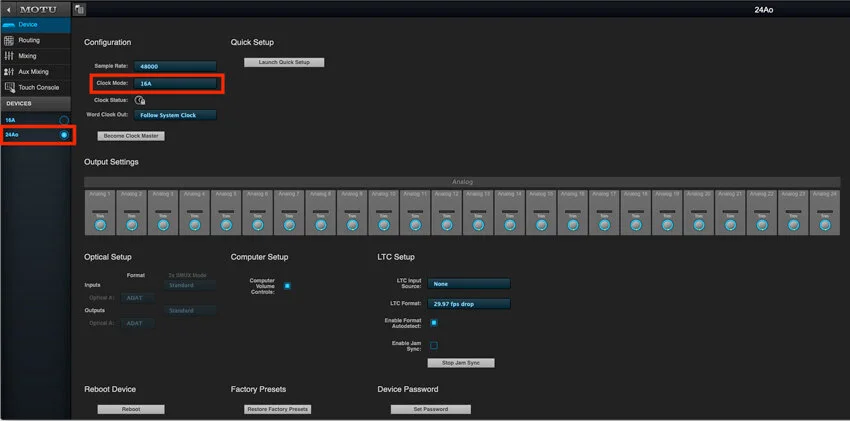This screenshot has height=421, width=850.
Task: Click the Analog 20 trim knob
Action: tap(699, 225)
